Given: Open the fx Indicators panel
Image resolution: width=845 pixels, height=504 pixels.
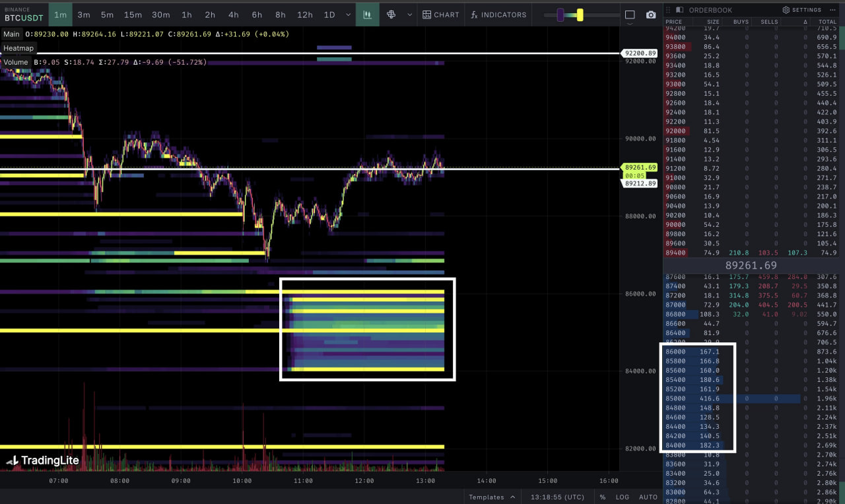Looking at the screenshot, I should coord(498,15).
